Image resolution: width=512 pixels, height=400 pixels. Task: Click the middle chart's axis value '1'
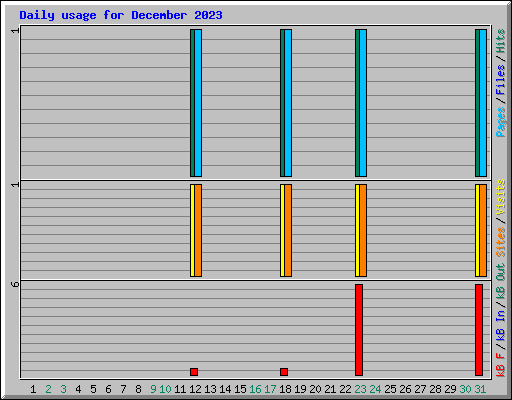pos(15,185)
